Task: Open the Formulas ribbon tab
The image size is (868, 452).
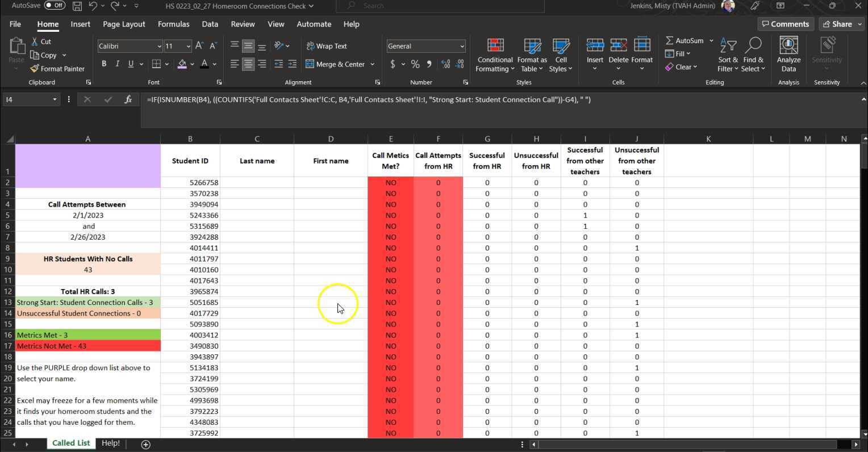Action: (173, 24)
